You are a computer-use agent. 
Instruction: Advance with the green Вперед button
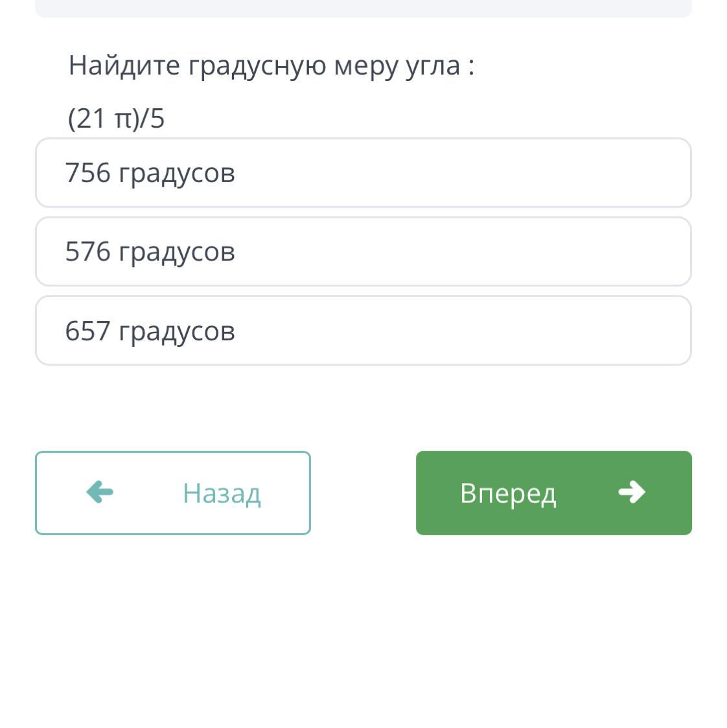[554, 493]
